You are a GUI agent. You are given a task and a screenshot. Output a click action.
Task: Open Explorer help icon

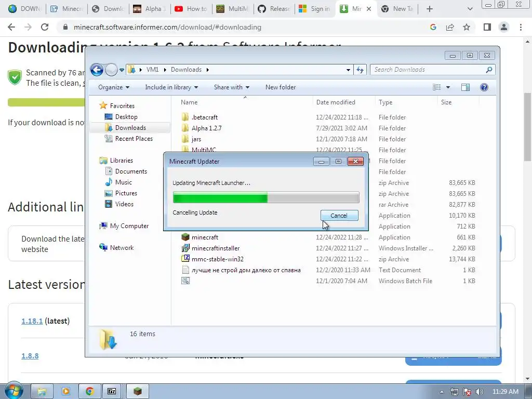pyautogui.click(x=484, y=87)
